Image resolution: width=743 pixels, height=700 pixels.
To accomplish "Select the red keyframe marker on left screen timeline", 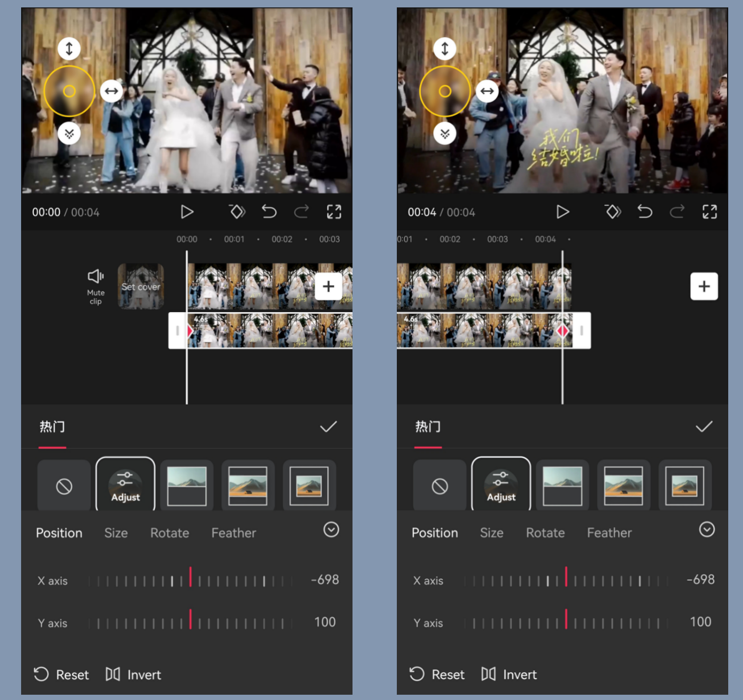I will pyautogui.click(x=190, y=331).
